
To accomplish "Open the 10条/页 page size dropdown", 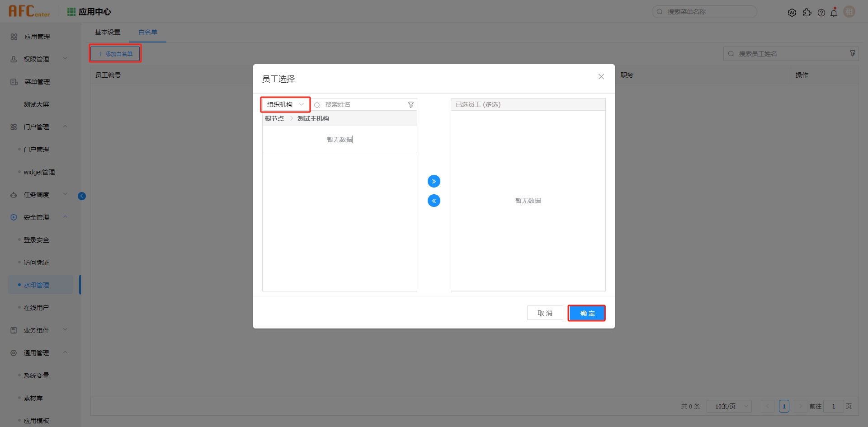I will [729, 406].
